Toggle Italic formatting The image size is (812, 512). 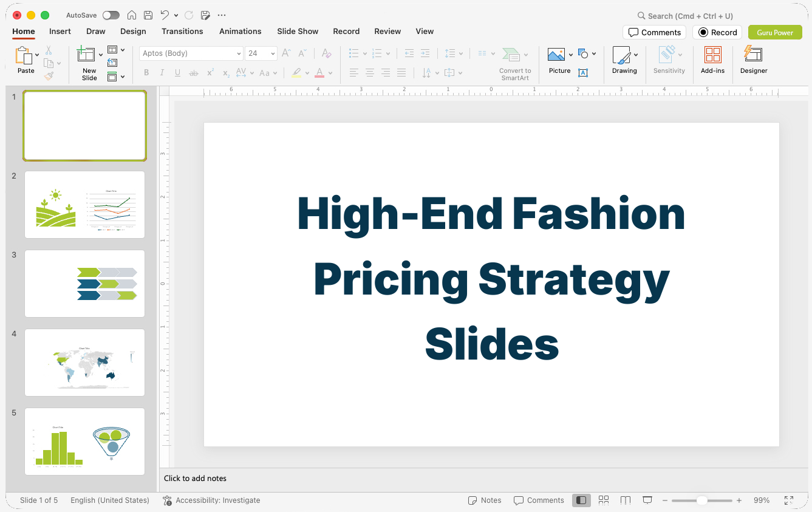pyautogui.click(x=162, y=73)
